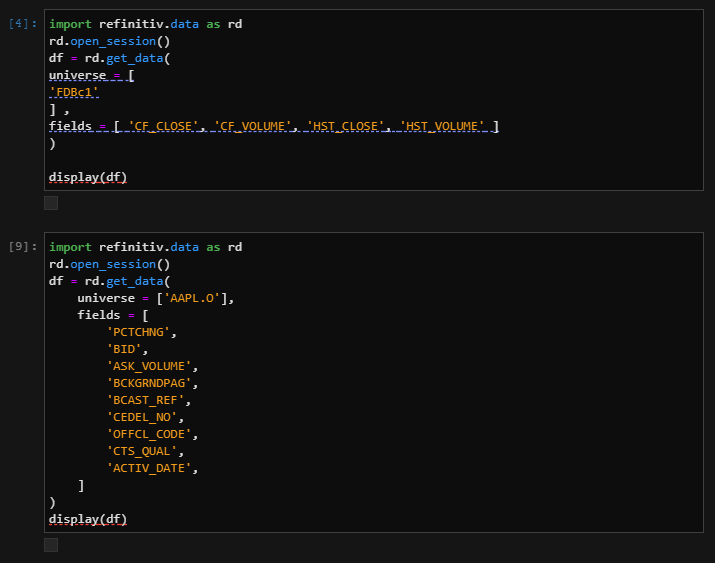
Task: Click 'ASK_VOLUME' field in second cell
Action: [149, 366]
